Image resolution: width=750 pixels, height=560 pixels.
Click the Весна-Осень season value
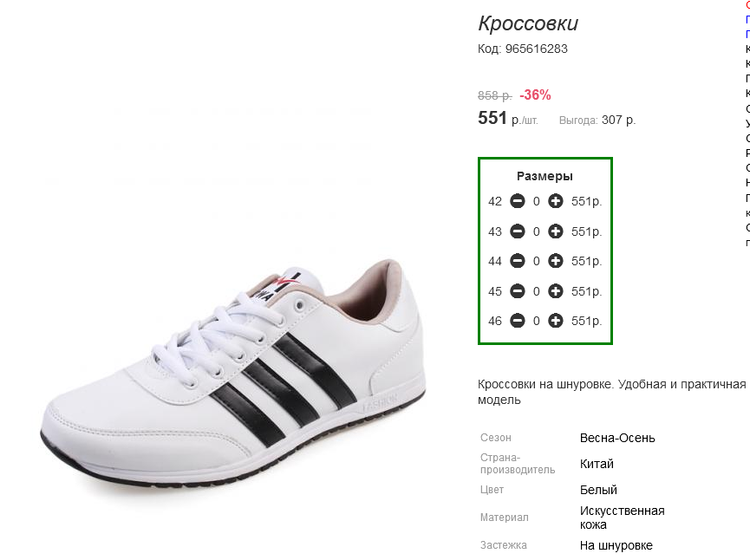click(617, 438)
